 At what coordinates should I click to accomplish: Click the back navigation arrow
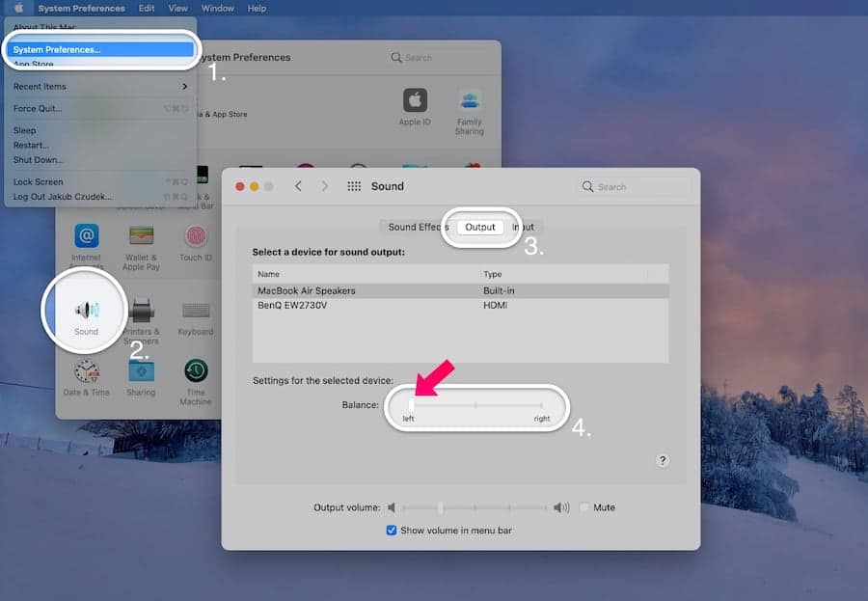click(299, 185)
